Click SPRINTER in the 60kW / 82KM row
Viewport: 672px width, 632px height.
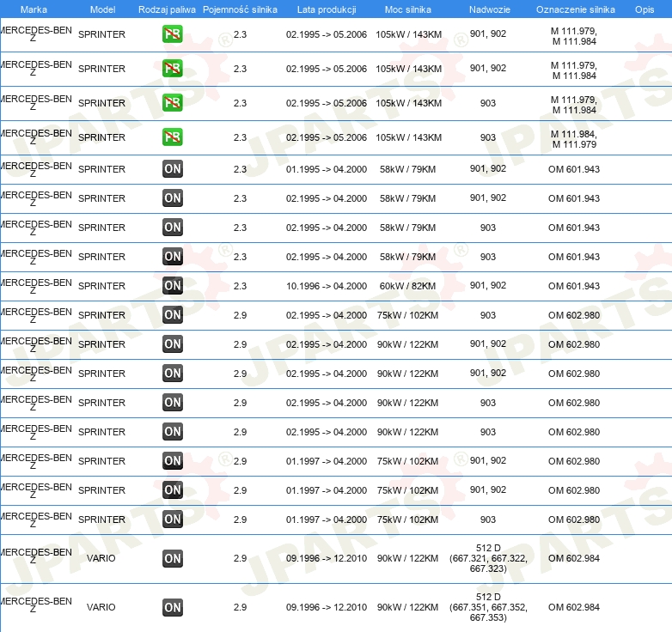coord(101,286)
